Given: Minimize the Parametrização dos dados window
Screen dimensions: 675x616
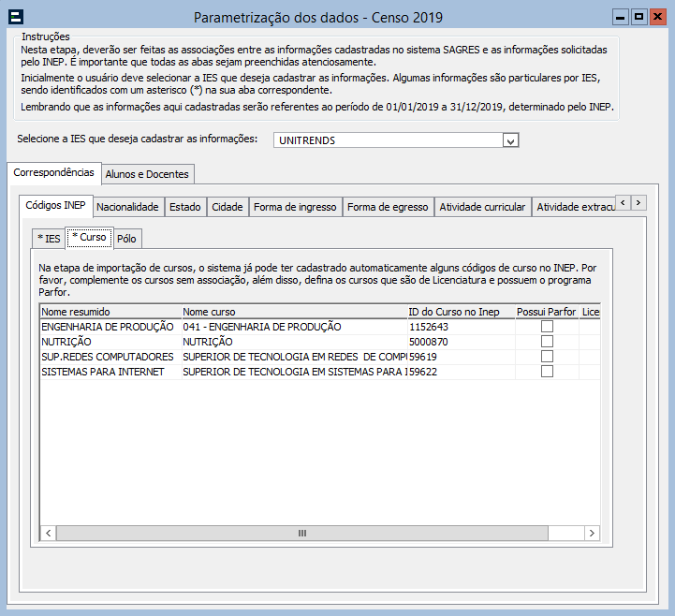Looking at the screenshot, I should point(620,16).
